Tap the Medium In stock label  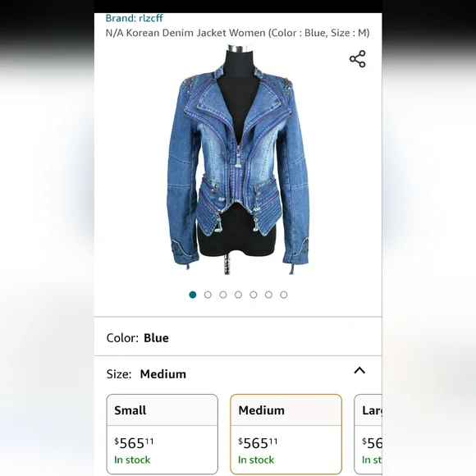click(x=256, y=460)
